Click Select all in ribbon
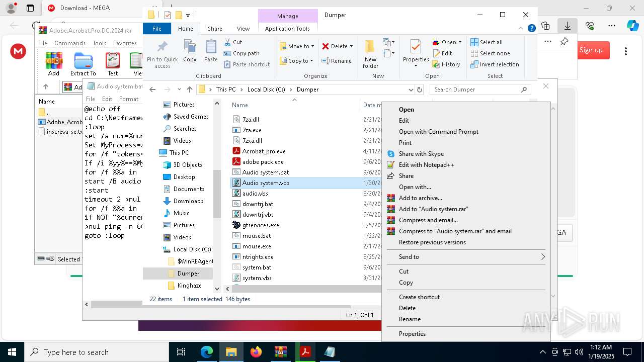The width and height of the screenshot is (644, 362). [487, 42]
